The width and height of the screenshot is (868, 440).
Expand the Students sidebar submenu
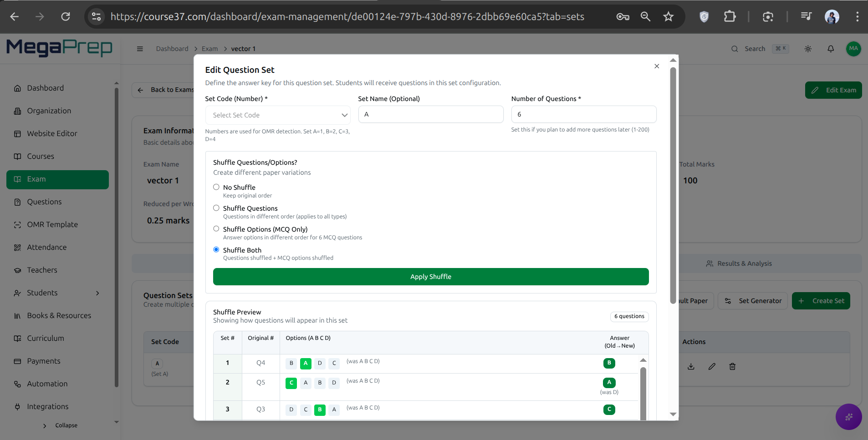(x=97, y=293)
